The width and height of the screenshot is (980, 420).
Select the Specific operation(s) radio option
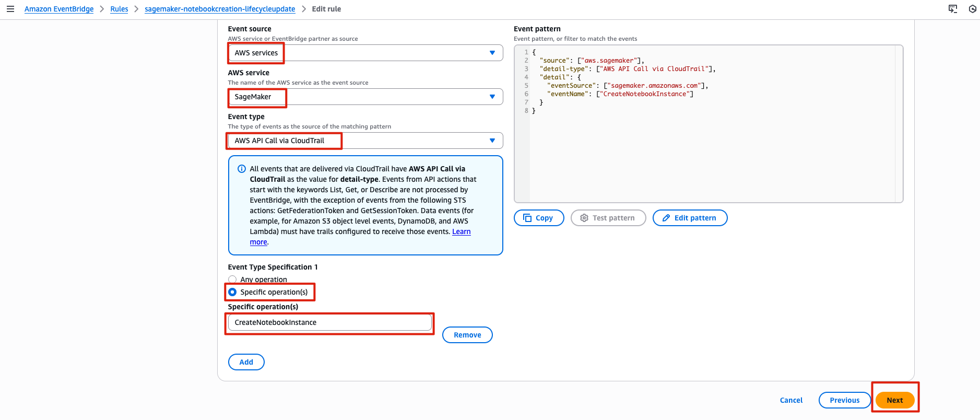[x=232, y=292]
